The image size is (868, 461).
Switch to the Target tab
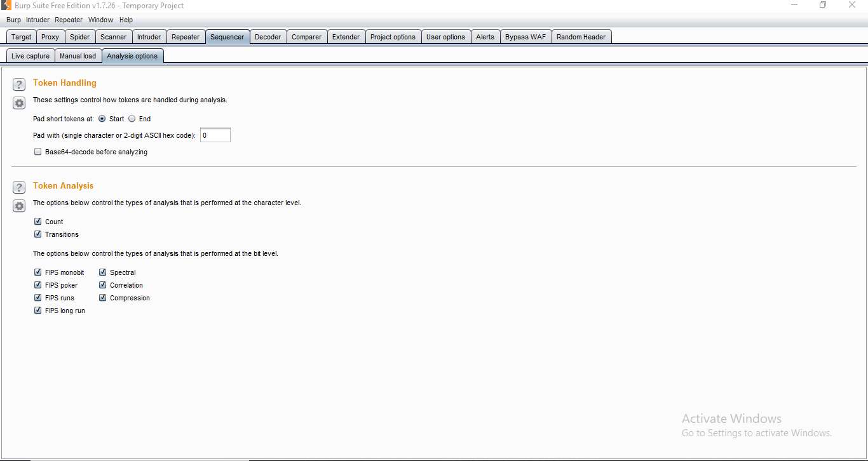(x=22, y=37)
